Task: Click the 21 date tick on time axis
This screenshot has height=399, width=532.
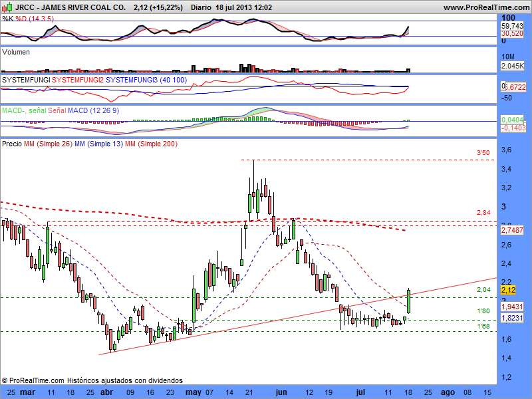Action: pyautogui.click(x=249, y=392)
